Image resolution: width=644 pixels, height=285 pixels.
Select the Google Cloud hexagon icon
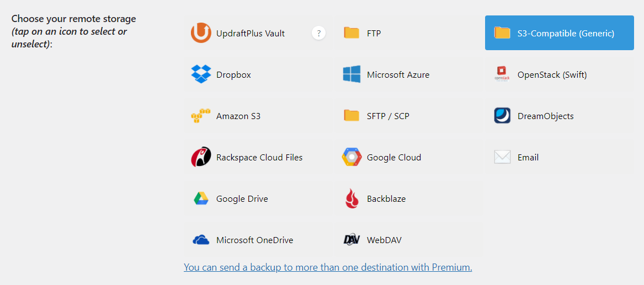(x=352, y=157)
